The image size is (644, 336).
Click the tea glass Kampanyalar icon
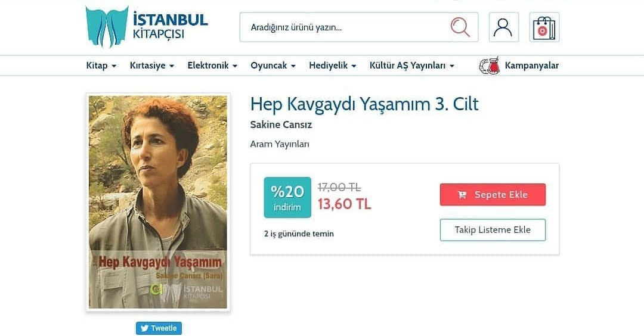tap(490, 66)
